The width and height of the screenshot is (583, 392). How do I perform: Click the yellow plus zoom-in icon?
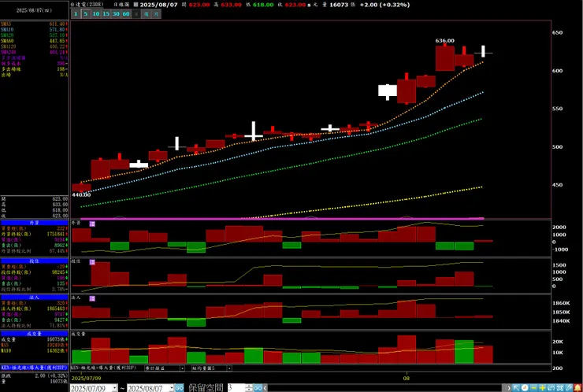click(x=543, y=388)
